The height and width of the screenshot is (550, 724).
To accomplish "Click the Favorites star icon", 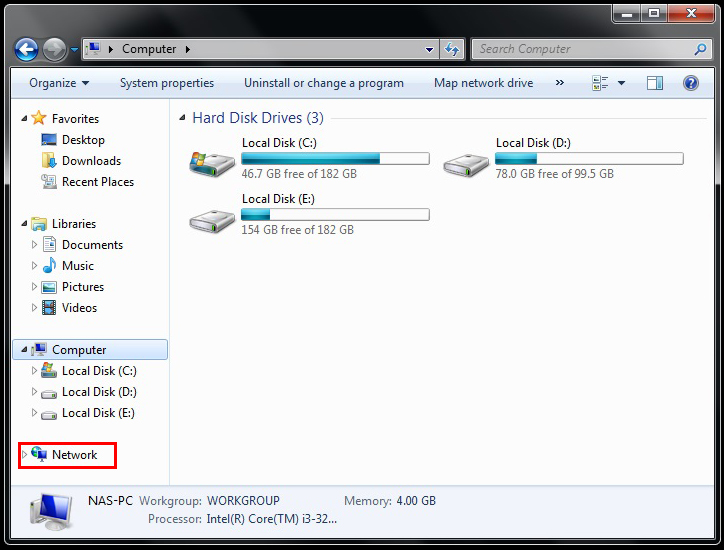I will pos(39,118).
